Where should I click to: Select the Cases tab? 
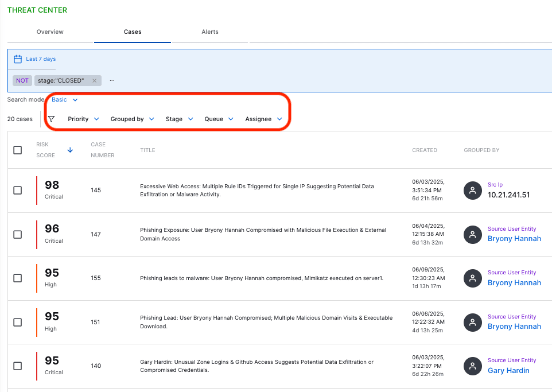pos(133,32)
